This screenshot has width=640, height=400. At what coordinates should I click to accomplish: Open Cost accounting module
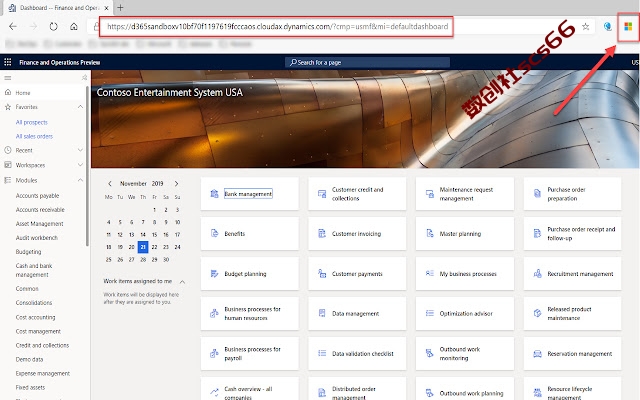click(35, 317)
